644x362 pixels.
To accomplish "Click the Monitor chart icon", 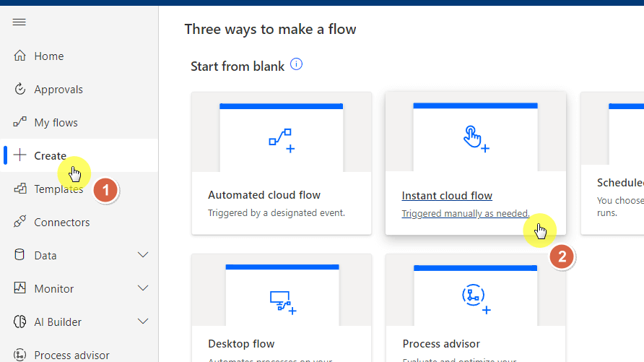I will 19,288.
